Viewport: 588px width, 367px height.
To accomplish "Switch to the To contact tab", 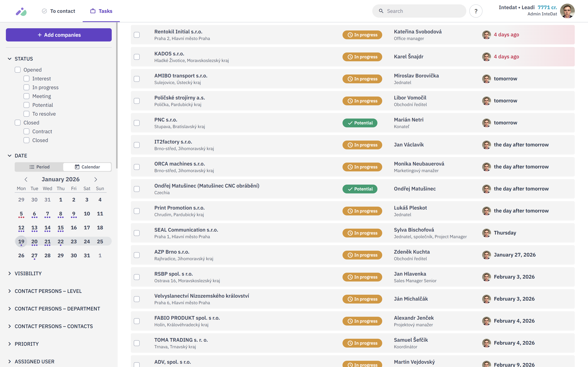I will click(x=59, y=11).
